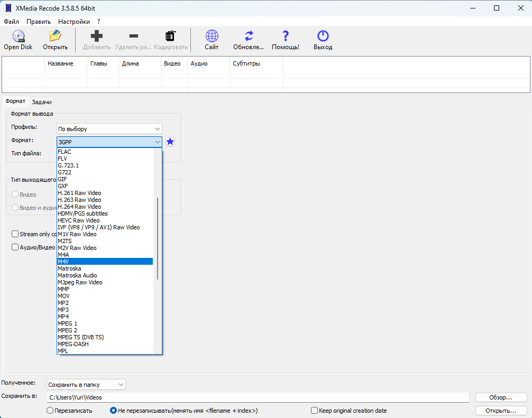
Task: Choose Matroska Audio format
Action: (105, 275)
